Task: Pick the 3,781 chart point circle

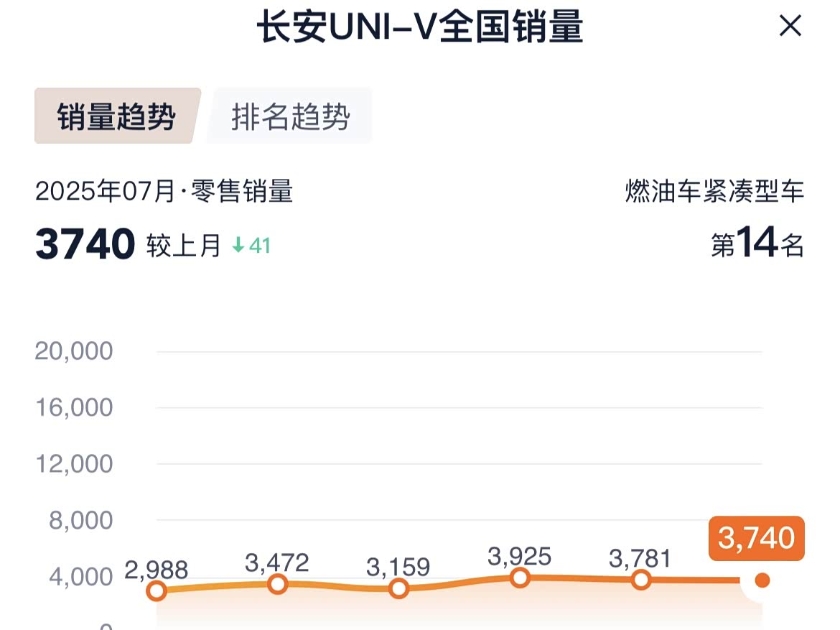Action: point(641,580)
